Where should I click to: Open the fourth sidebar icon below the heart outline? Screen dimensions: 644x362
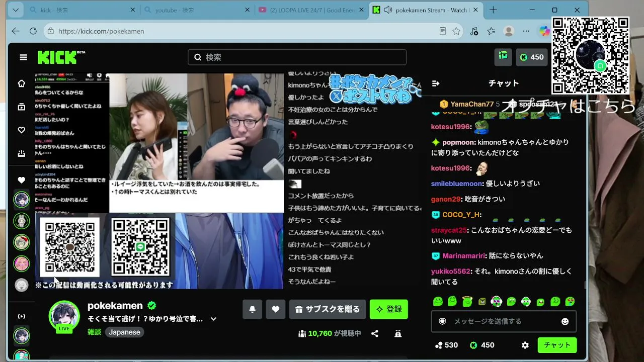(22, 153)
